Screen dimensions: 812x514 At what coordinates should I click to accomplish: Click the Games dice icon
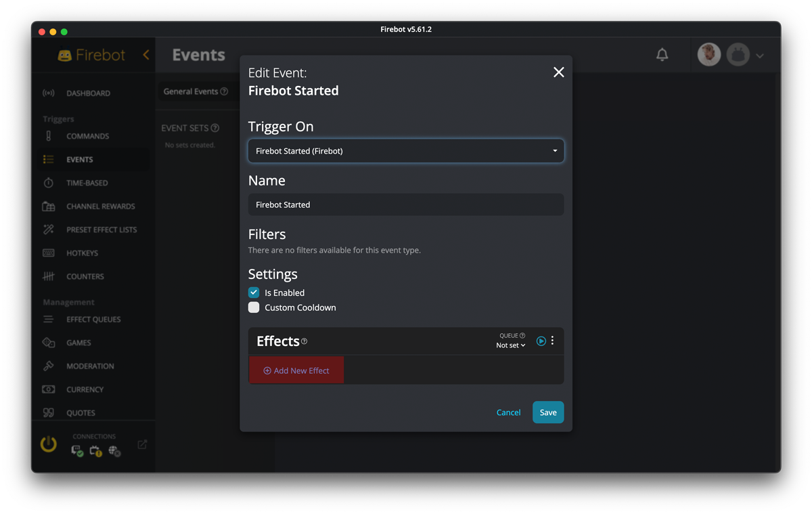(49, 343)
